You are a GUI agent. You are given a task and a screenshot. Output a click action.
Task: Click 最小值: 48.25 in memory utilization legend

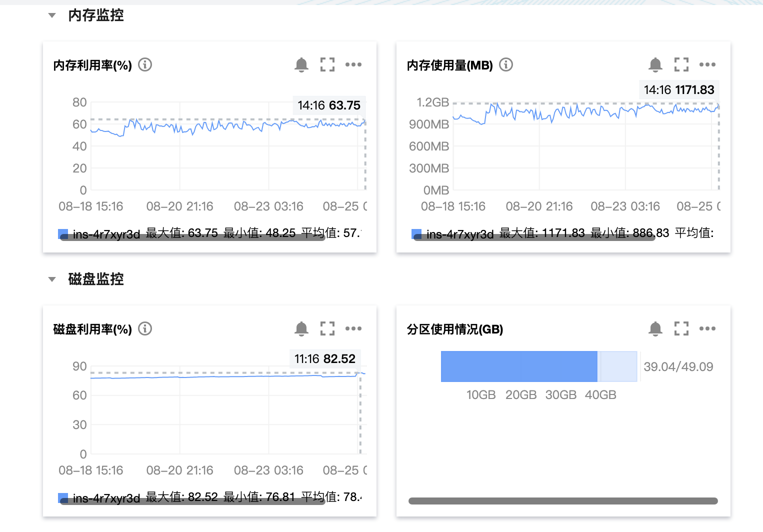(x=259, y=232)
